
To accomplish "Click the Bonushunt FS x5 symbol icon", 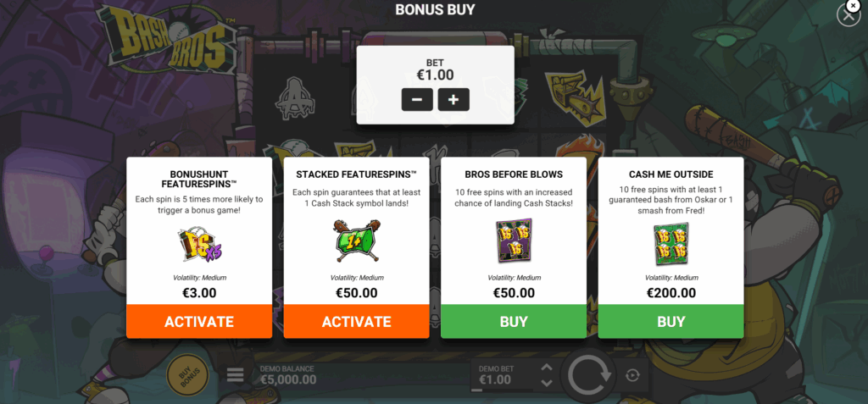I will pos(199,243).
